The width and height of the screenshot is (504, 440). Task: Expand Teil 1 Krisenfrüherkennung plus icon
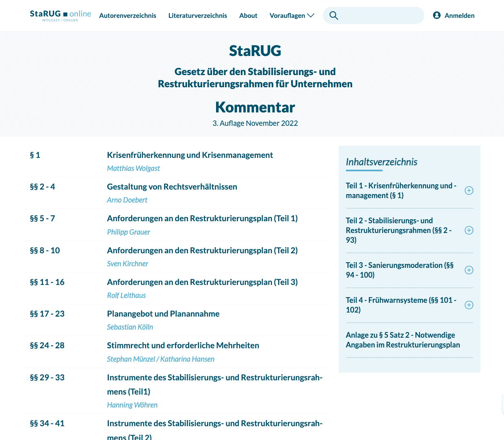tap(469, 190)
